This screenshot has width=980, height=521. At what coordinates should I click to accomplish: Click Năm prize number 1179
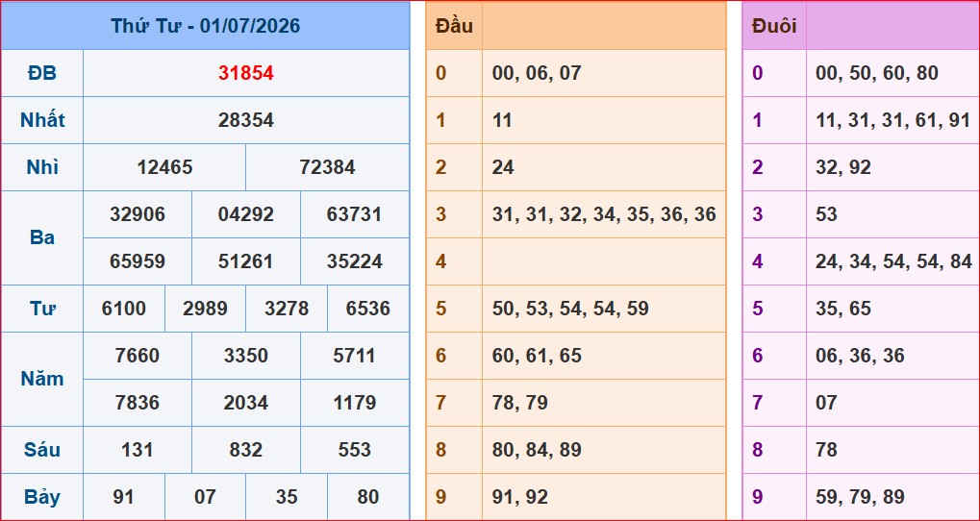click(x=354, y=403)
